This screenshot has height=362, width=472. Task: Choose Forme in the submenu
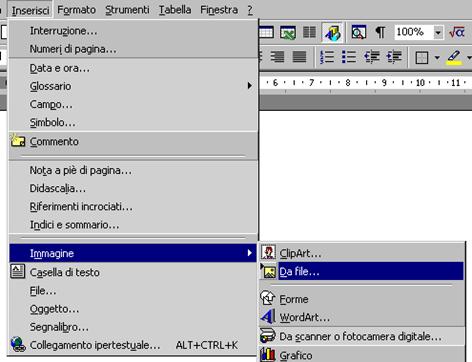[362, 299]
